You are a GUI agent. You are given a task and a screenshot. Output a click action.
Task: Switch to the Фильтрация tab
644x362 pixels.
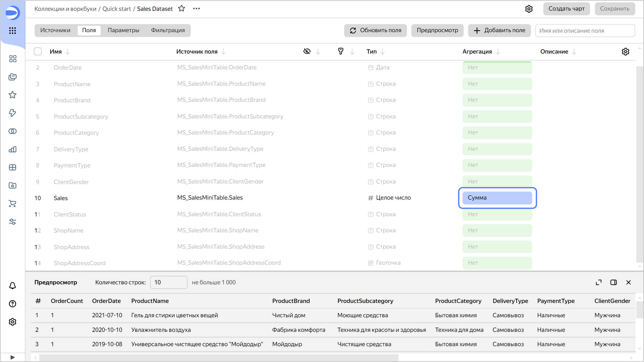[x=168, y=30]
